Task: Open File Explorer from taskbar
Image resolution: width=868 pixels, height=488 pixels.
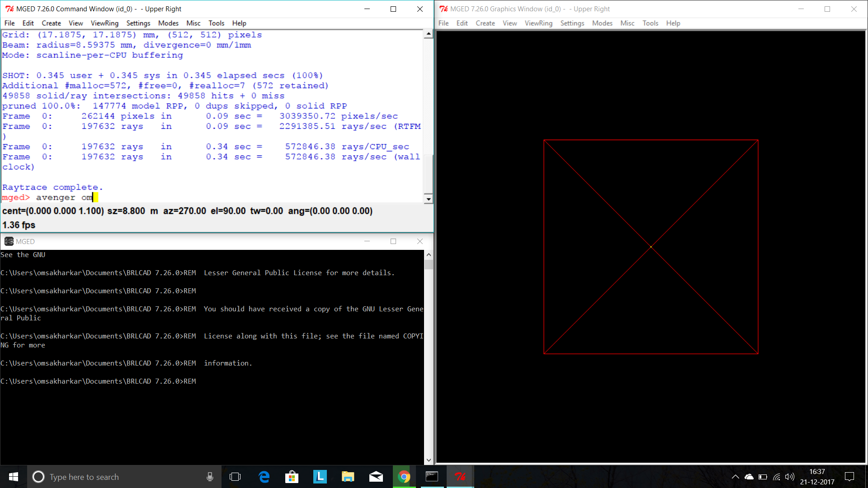Action: 348,477
